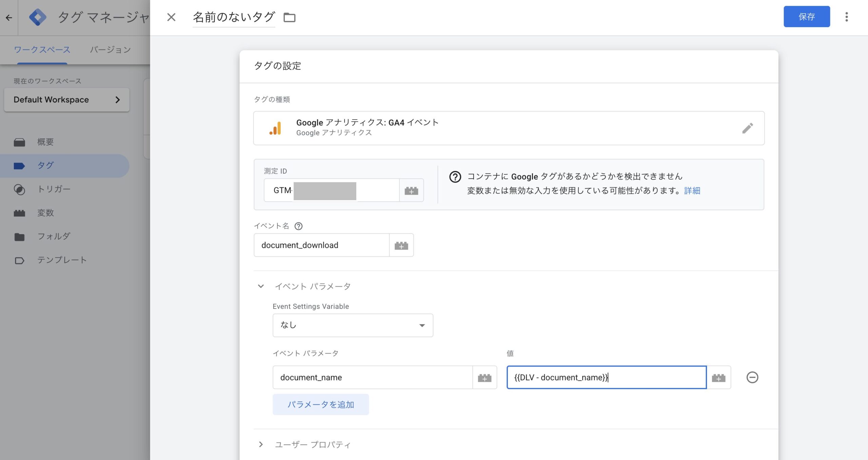This screenshot has width=868, height=460.
Task: Expand the ユーザー プロパティ section
Action: [x=261, y=444]
